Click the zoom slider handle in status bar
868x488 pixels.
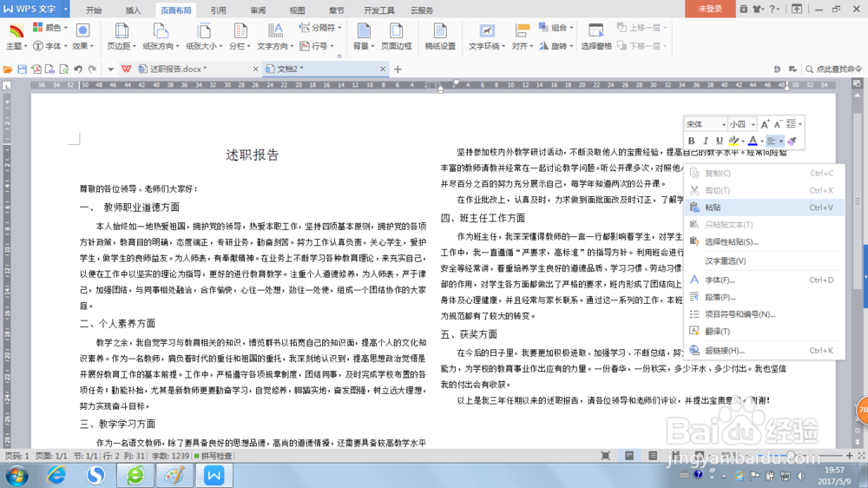792,455
